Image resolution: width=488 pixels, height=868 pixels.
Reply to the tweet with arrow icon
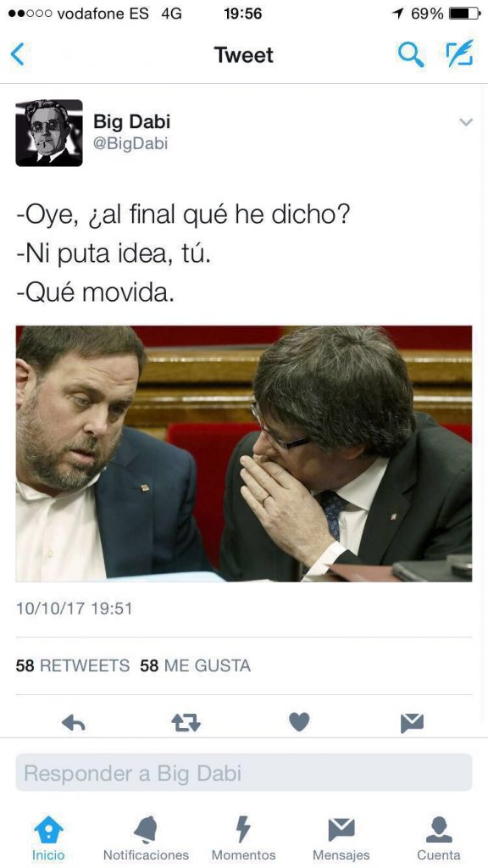[73, 722]
